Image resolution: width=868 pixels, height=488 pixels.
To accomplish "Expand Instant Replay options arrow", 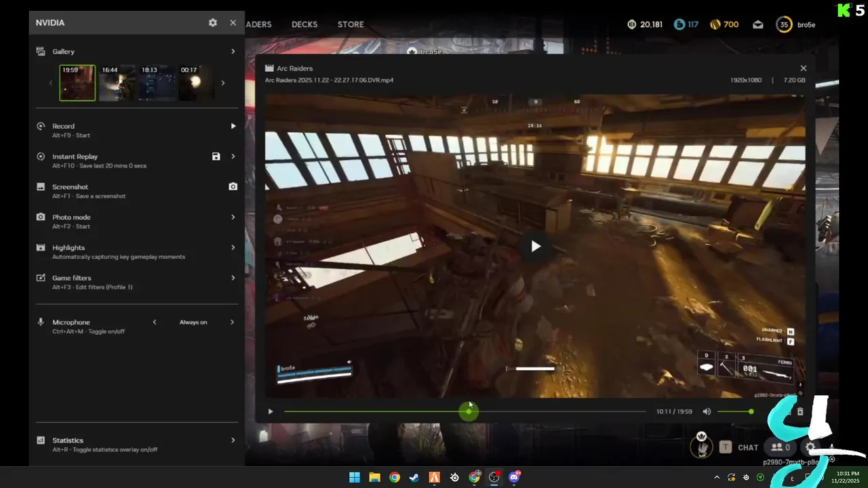I will (233, 157).
